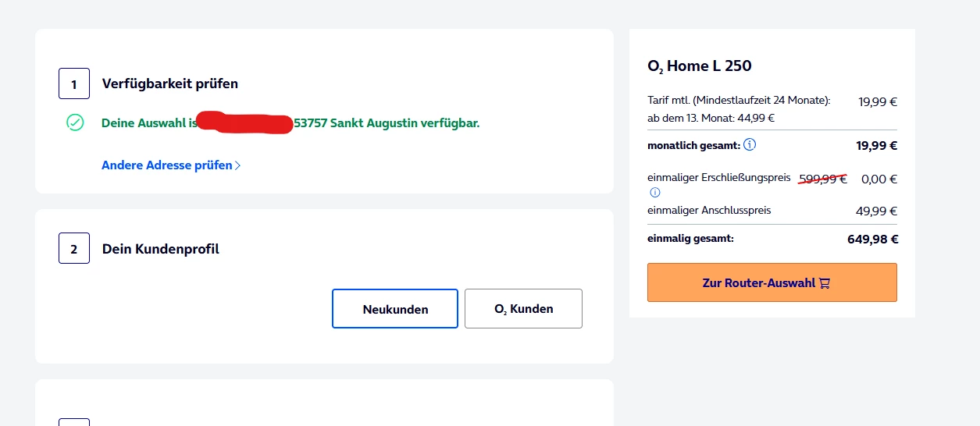Viewport: 980px width, 426px height.
Task: Click the "Verfügbarkeit prüfen" section heading
Action: pos(170,83)
